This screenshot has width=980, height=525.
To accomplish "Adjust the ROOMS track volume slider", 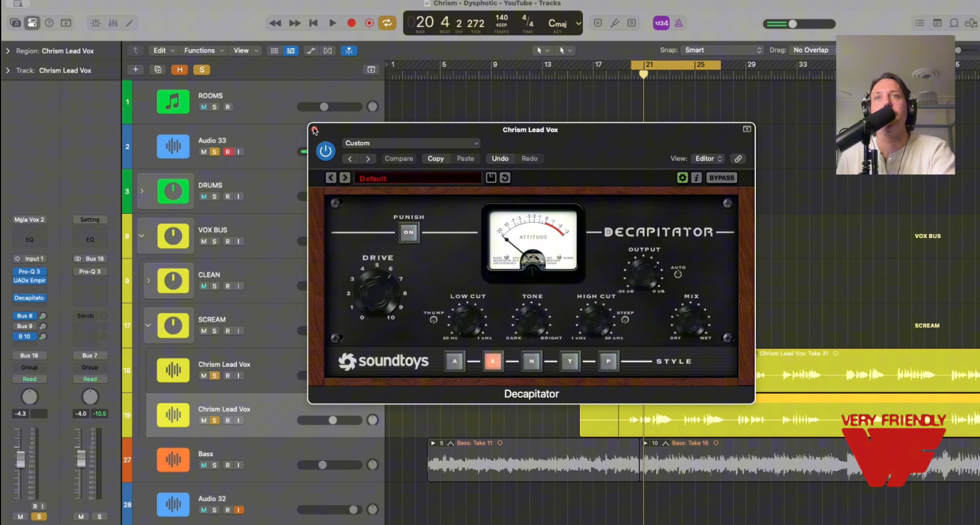I will click(329, 107).
